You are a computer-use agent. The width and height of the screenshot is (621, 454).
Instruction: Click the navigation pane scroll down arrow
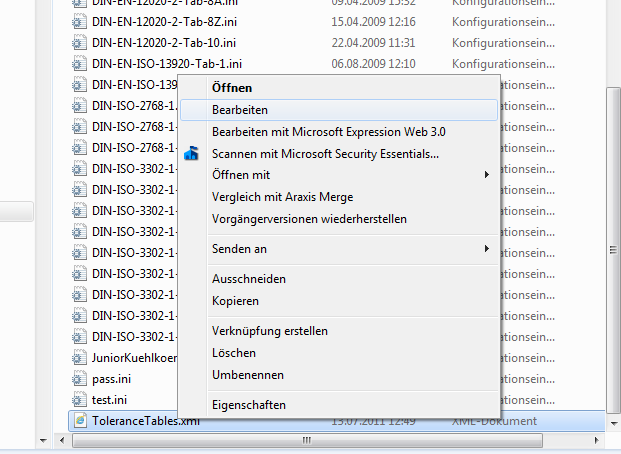click(x=43, y=440)
